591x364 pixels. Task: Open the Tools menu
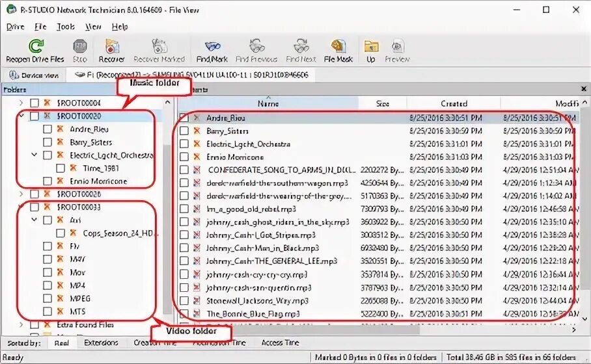tap(66, 27)
